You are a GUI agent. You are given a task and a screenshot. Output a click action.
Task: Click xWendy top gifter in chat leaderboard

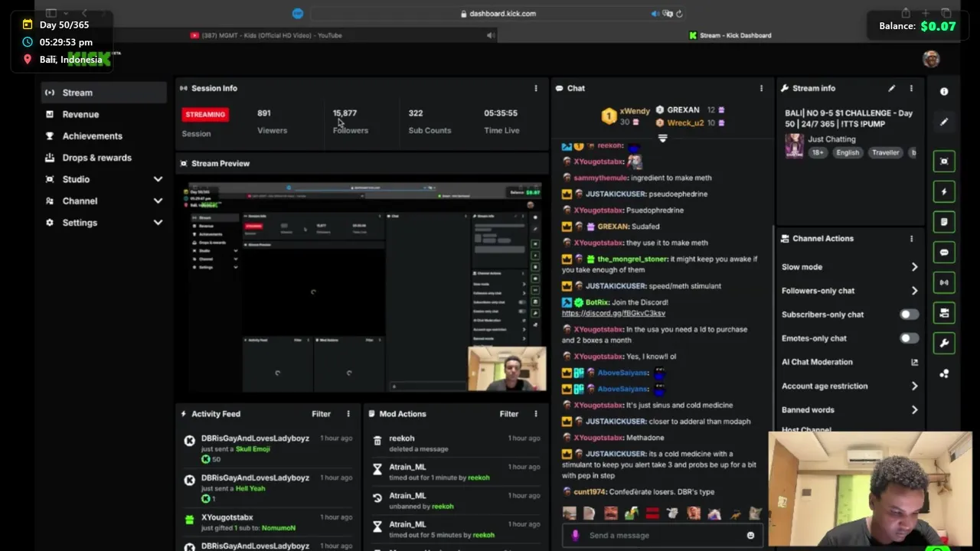635,112
